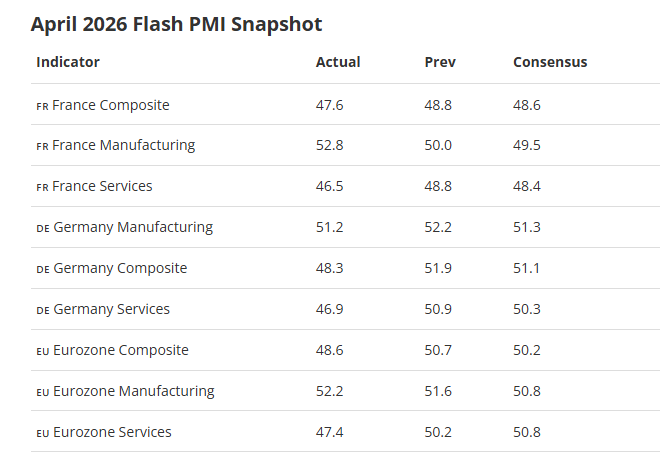Click the EU flag badge beside Eurozone Composite

[43, 352]
